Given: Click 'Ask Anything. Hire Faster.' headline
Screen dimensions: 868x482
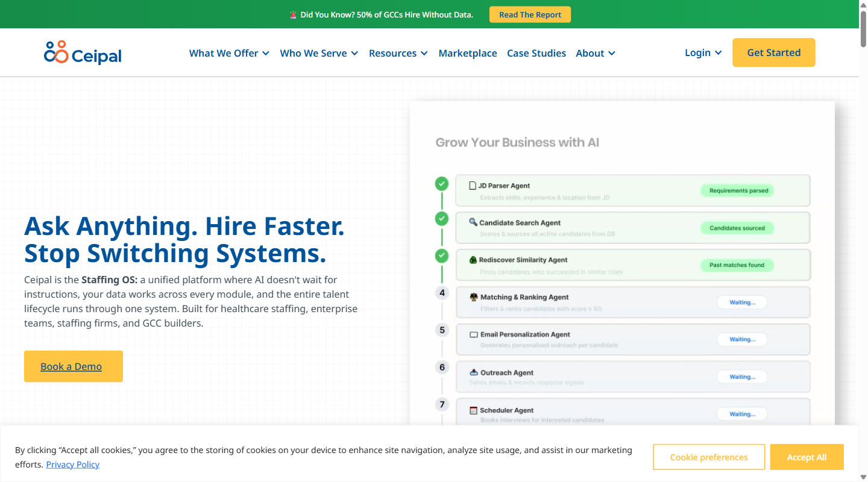Looking at the screenshot, I should 184,226.
